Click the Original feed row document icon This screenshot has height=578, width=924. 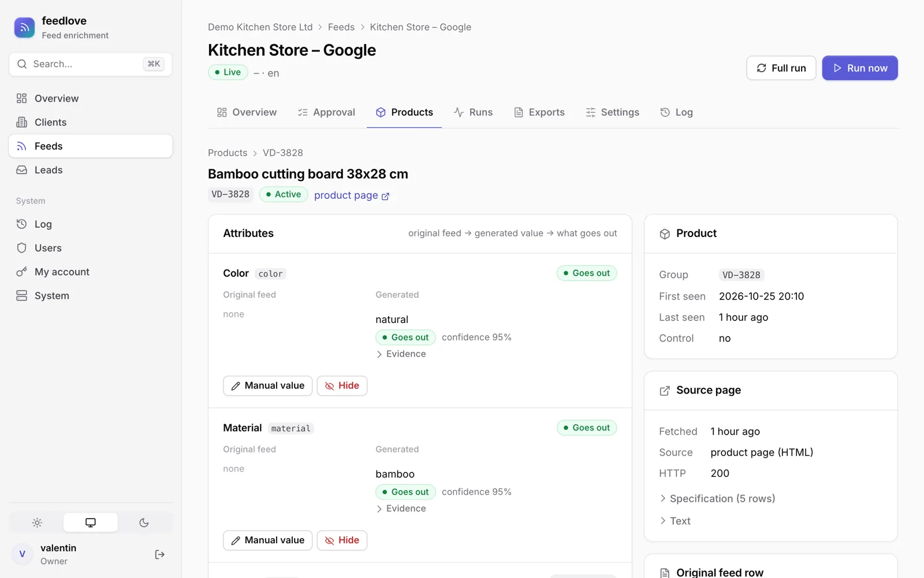click(665, 573)
